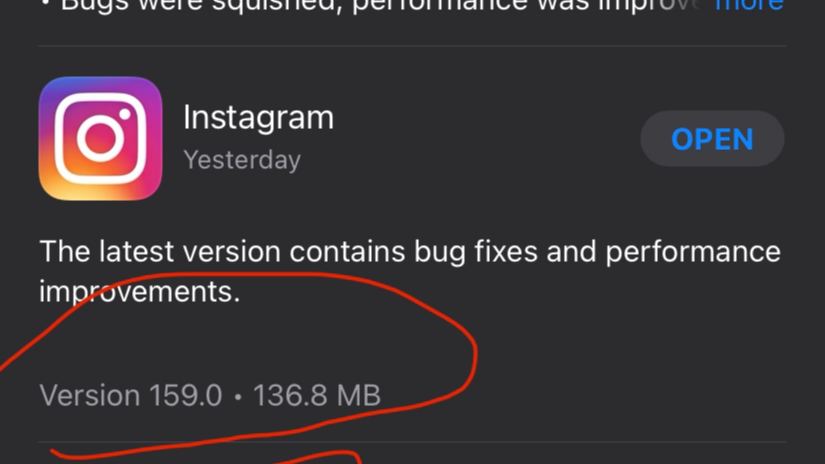Tap the 'Yesterday' update date label

242,160
